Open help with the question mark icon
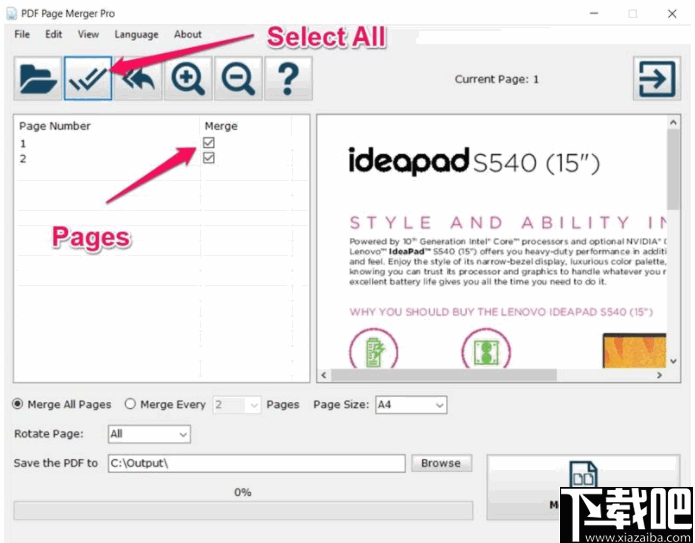Viewport: 695px width, 543px height. pos(289,78)
